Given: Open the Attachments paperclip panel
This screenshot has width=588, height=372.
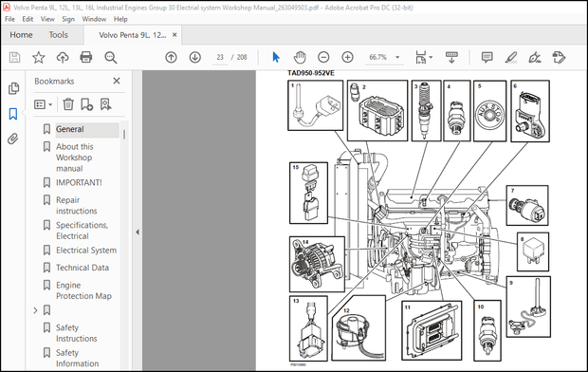Looking at the screenshot, I should (13, 139).
